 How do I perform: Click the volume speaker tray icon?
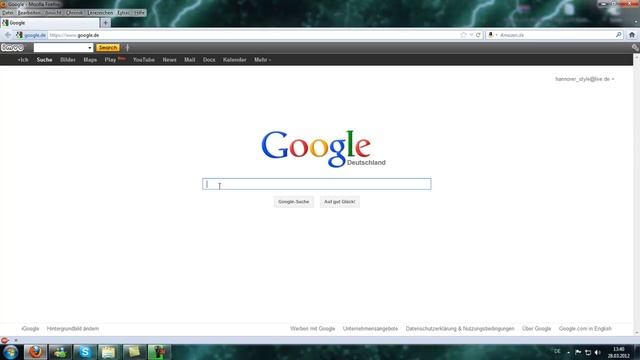click(x=598, y=352)
